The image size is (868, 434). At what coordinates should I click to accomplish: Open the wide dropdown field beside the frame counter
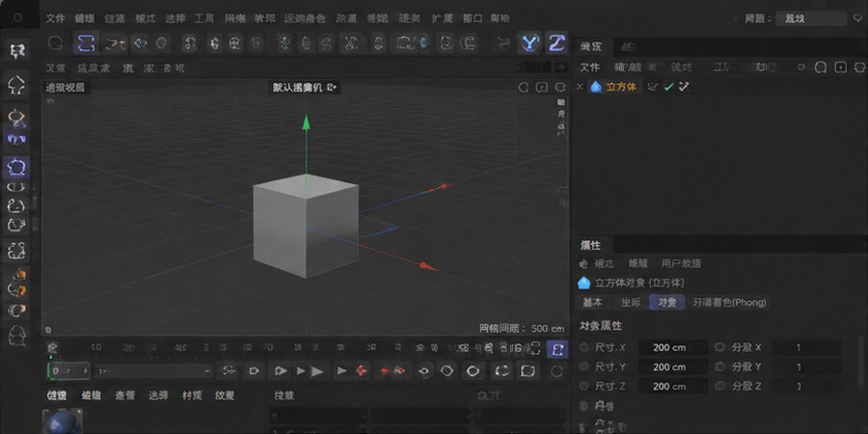(x=154, y=371)
